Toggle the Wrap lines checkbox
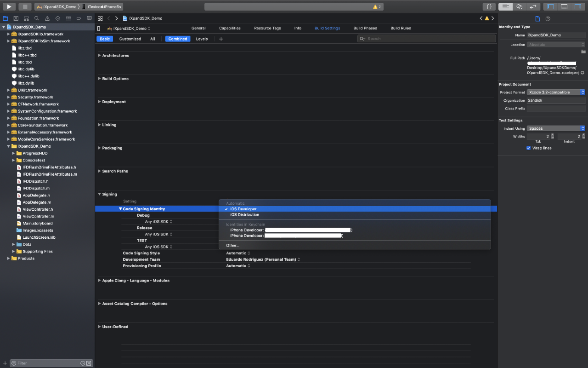 click(529, 148)
